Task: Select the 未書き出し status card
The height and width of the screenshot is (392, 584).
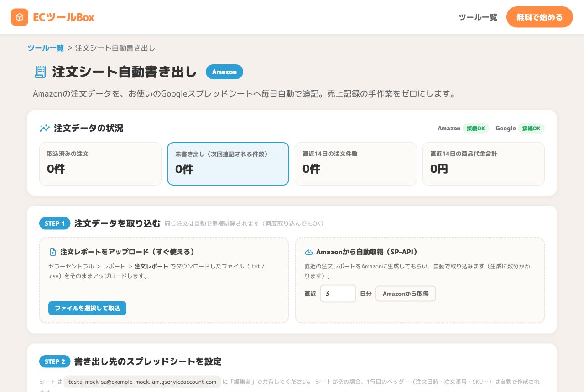Action: [x=228, y=164]
